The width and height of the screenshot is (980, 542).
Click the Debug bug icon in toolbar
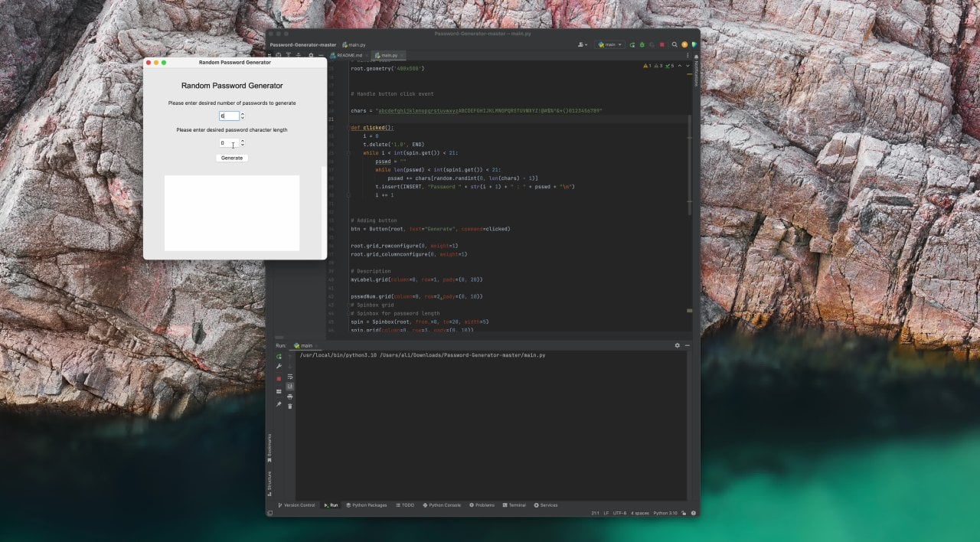(x=642, y=44)
